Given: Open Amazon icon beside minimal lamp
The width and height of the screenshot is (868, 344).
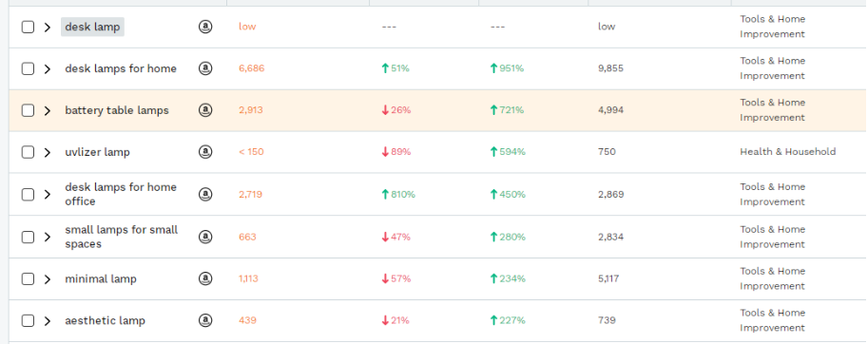Looking at the screenshot, I should click(205, 278).
